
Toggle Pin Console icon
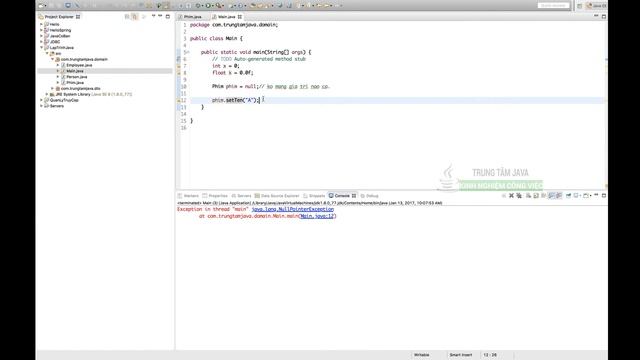pyautogui.click(x=568, y=196)
